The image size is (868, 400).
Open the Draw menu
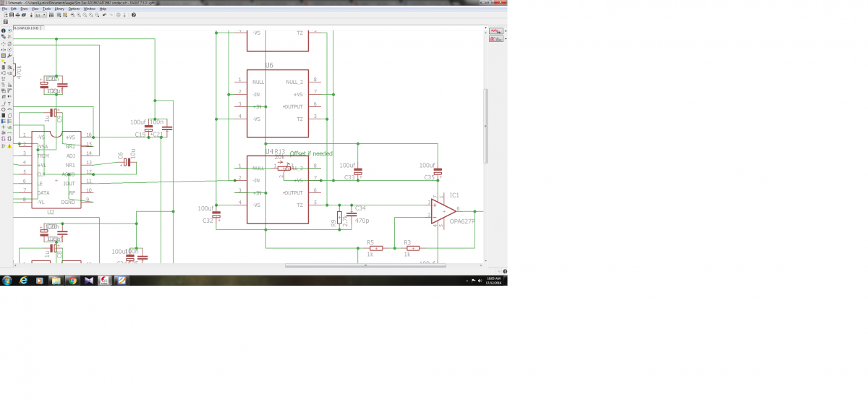[24, 9]
